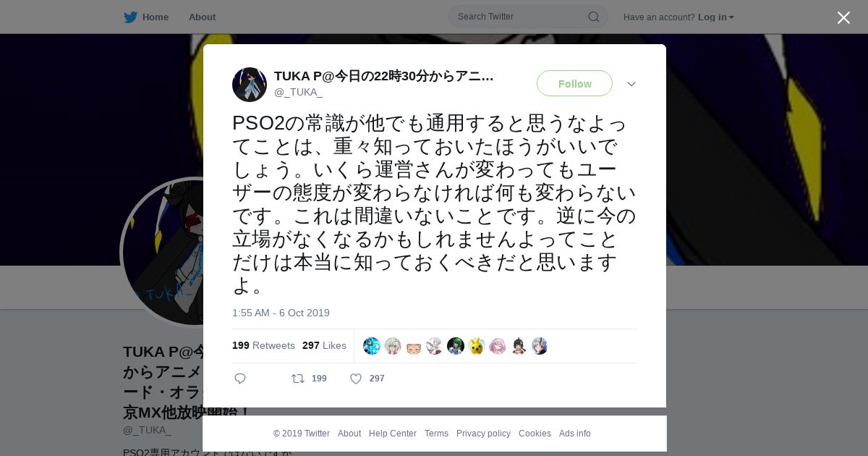Focus the Search Twitter field
The height and width of the screenshot is (456, 868).
(521, 17)
